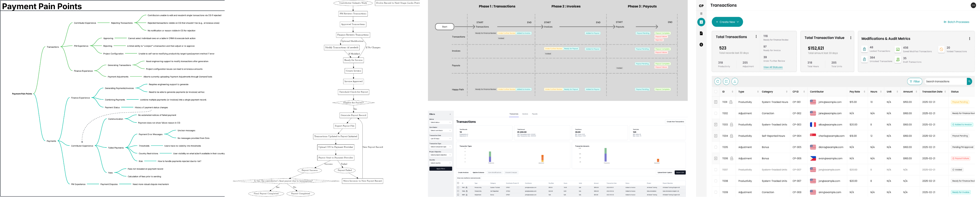Screen dimensions: 980x197
Task: Click the CG user avatar
Action: click(x=973, y=5)
